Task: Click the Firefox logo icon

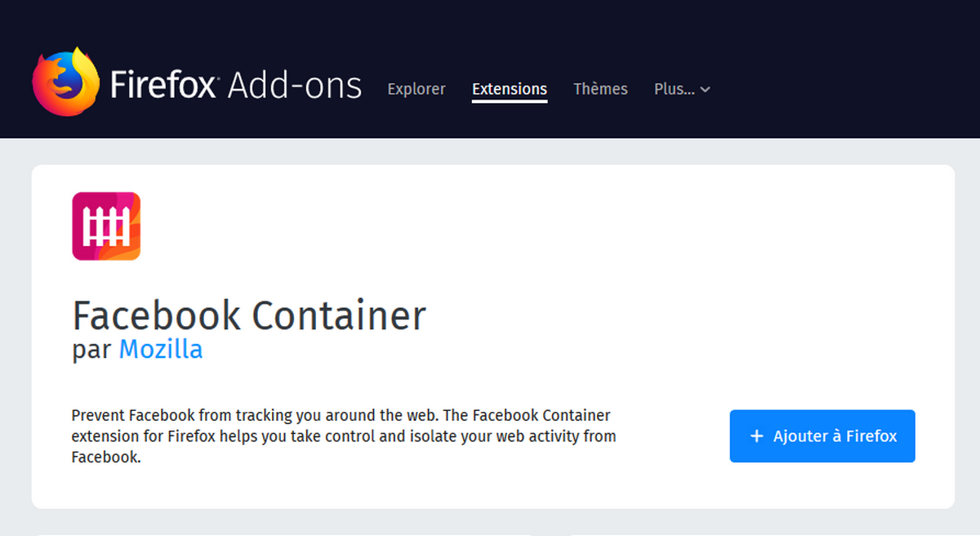Action: [65, 82]
